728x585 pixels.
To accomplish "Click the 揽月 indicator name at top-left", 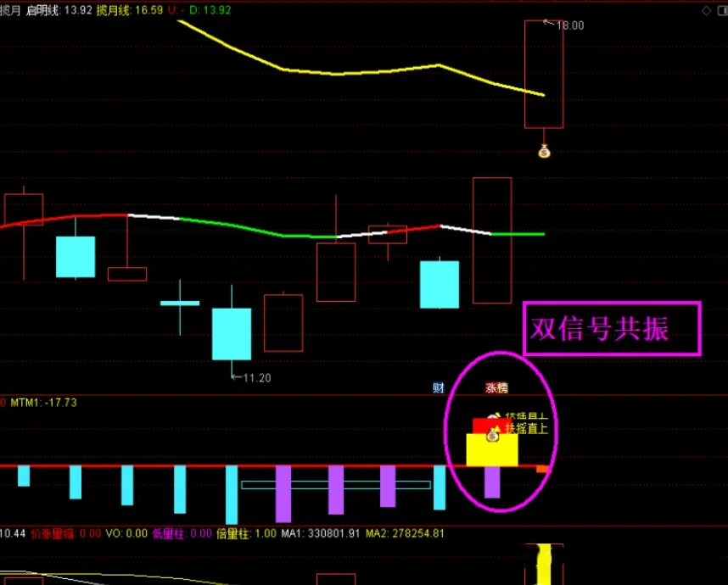I will (x=11, y=9).
